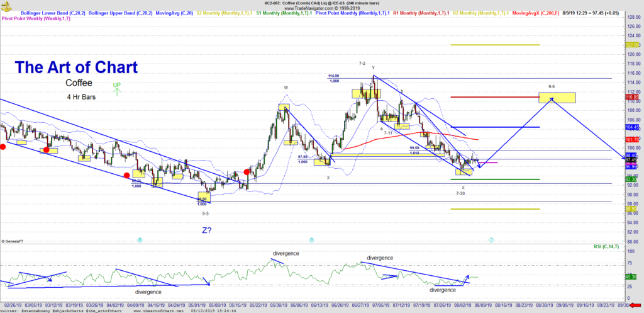Click the Z? wave label
The width and height of the screenshot is (644, 313).
[208, 230]
